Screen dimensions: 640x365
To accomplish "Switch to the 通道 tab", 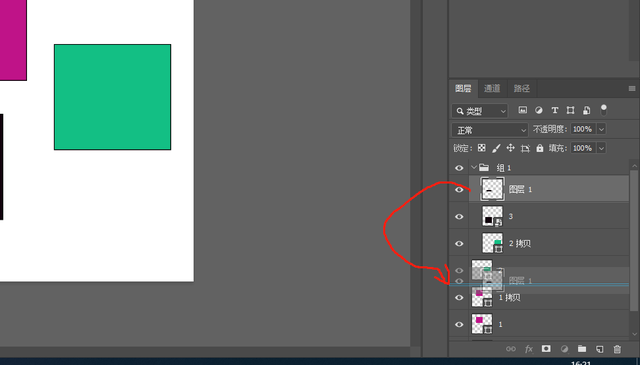I will [492, 89].
